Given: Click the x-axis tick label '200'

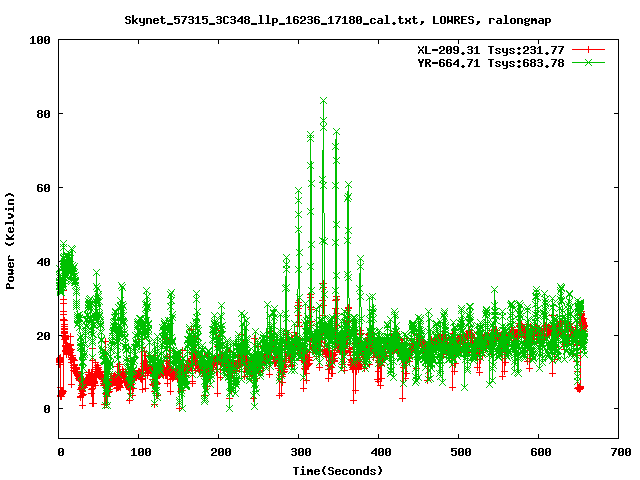Looking at the screenshot, I should point(220,452).
